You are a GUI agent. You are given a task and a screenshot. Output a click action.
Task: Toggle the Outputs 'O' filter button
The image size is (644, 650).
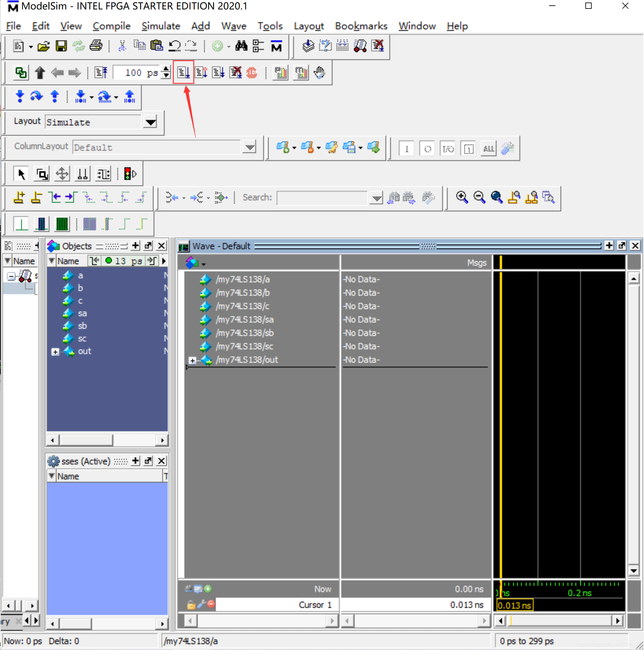tap(427, 148)
